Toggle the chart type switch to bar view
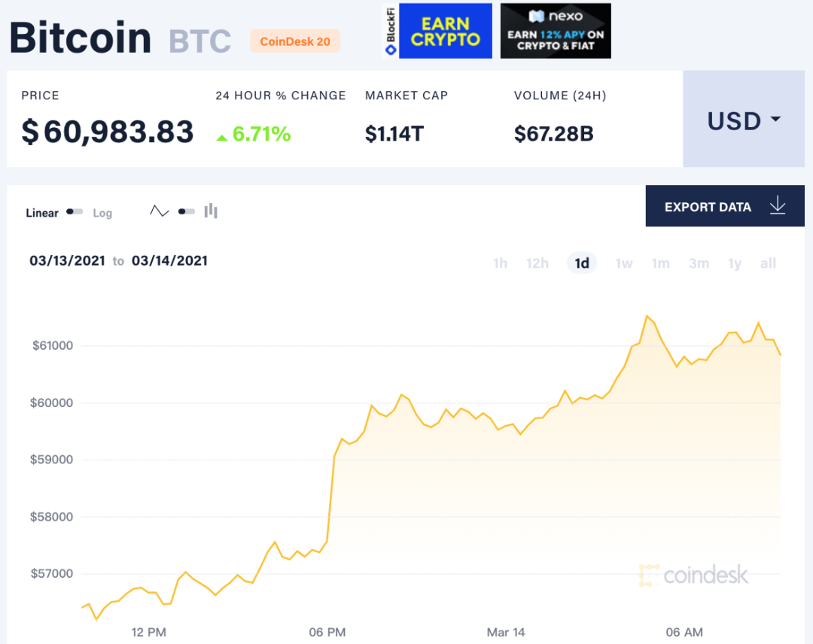This screenshot has width=813, height=644. point(186,211)
